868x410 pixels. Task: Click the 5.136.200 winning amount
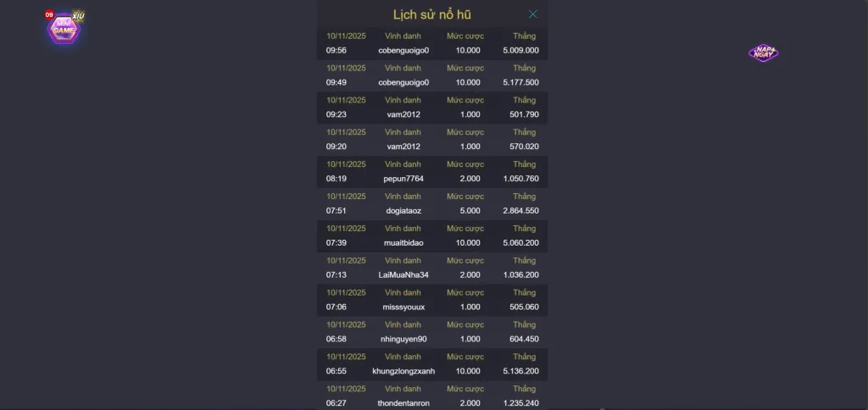(520, 371)
